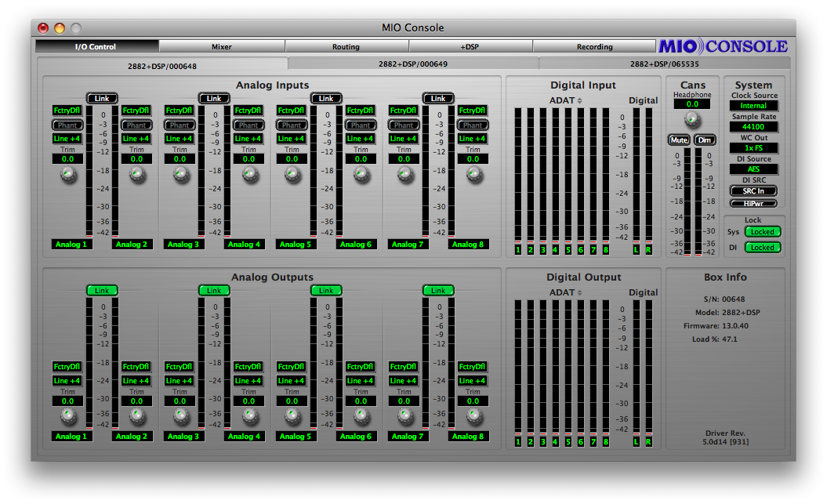
Task: Click the Load %: 47.1 readout
Action: coord(715,339)
